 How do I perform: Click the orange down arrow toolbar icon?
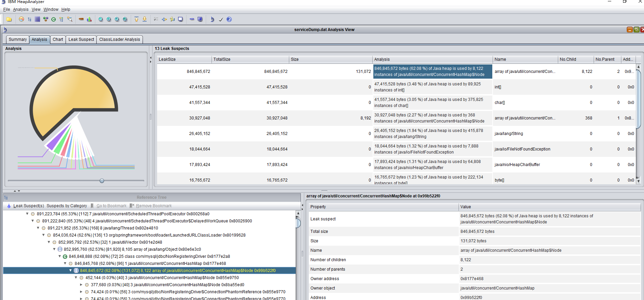pyautogui.click(x=145, y=19)
